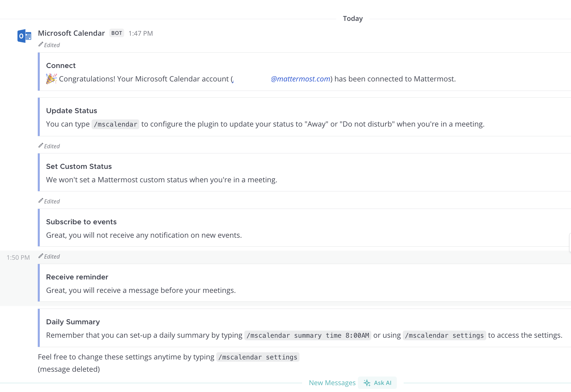Click the /mscalendar summary time 8:00AM snippet

click(x=308, y=335)
